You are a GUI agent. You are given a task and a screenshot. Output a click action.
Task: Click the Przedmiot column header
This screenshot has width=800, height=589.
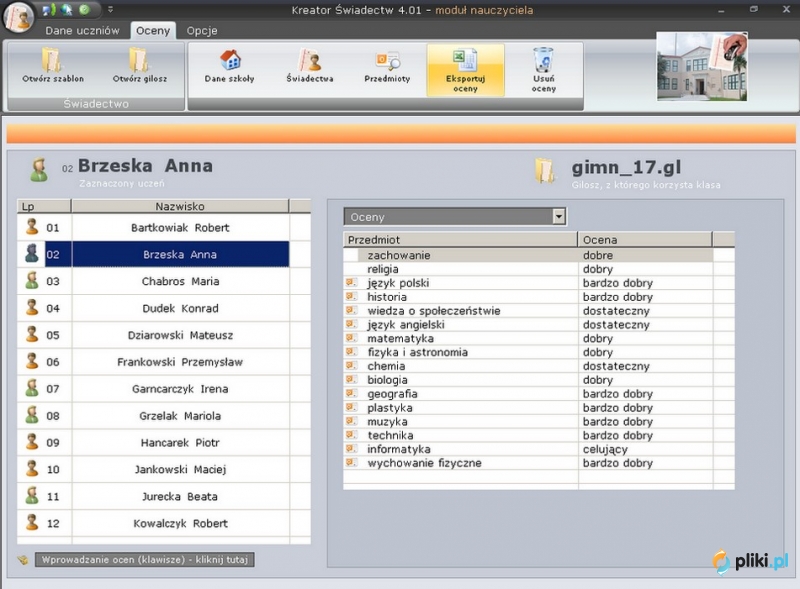pyautogui.click(x=460, y=239)
